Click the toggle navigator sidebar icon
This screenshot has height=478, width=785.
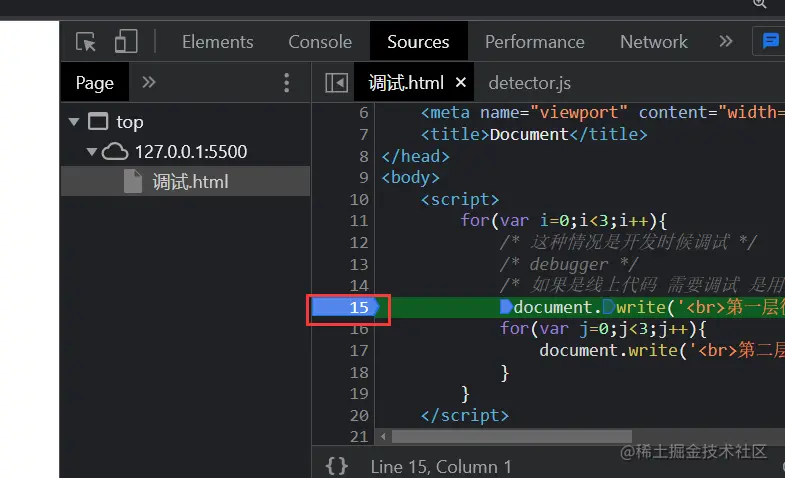coord(337,83)
